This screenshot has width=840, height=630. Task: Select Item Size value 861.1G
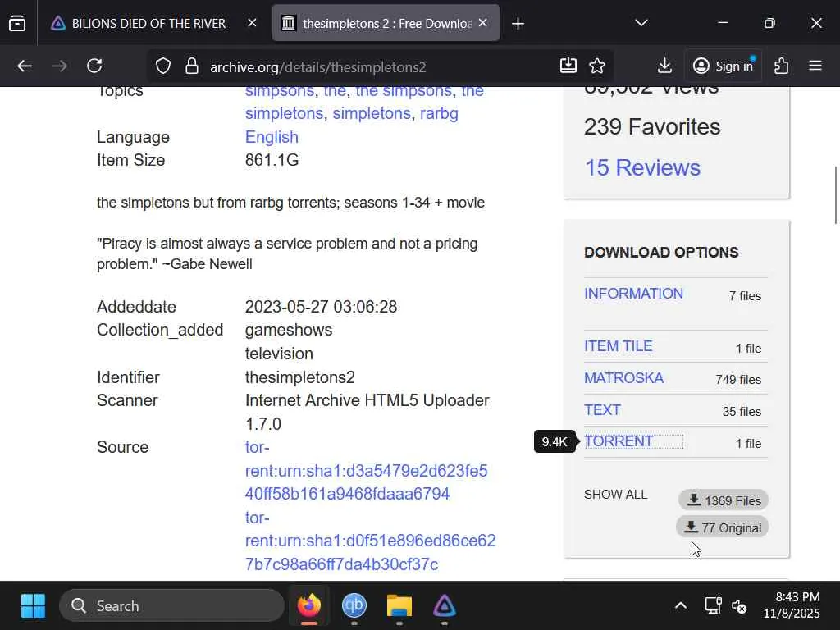[x=272, y=160]
